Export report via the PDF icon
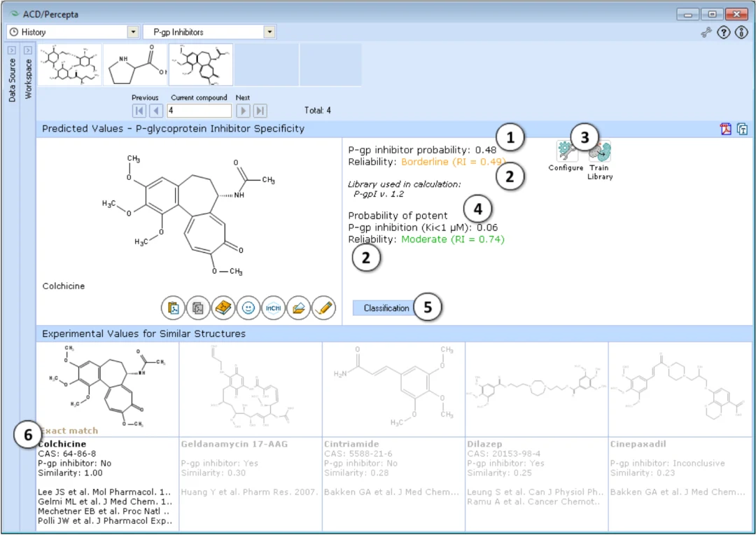The width and height of the screenshot is (756, 535). pyautogui.click(x=726, y=129)
